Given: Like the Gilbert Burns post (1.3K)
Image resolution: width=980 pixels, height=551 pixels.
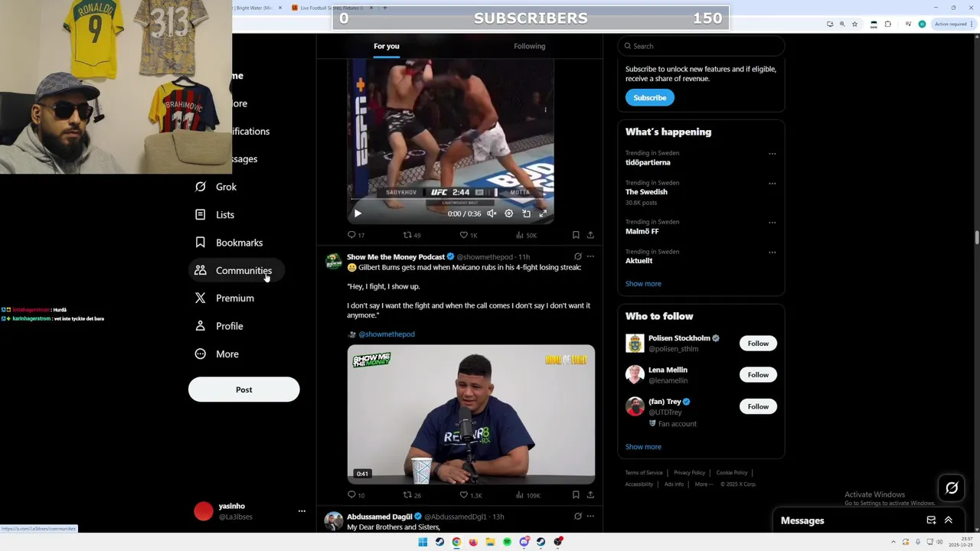Looking at the screenshot, I should pos(470,495).
